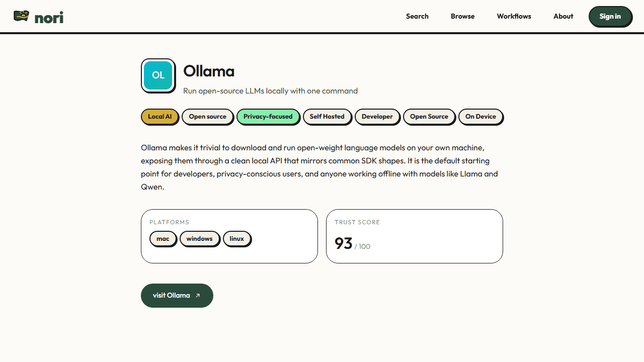Select the Developer tag pill
The width and height of the screenshot is (644, 362).
(377, 117)
